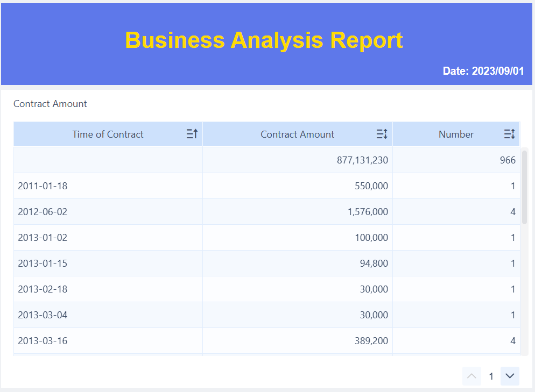Select the Time of Contract column header

tap(107, 134)
